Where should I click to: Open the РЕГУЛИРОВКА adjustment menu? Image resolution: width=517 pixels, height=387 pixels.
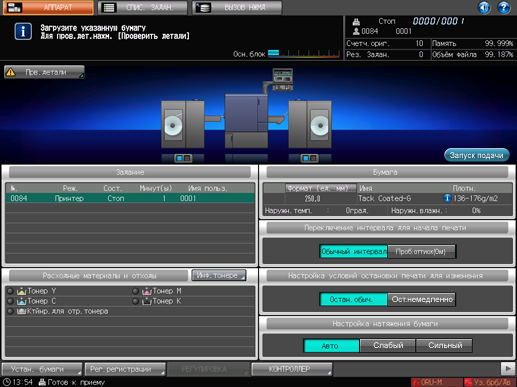(208, 369)
